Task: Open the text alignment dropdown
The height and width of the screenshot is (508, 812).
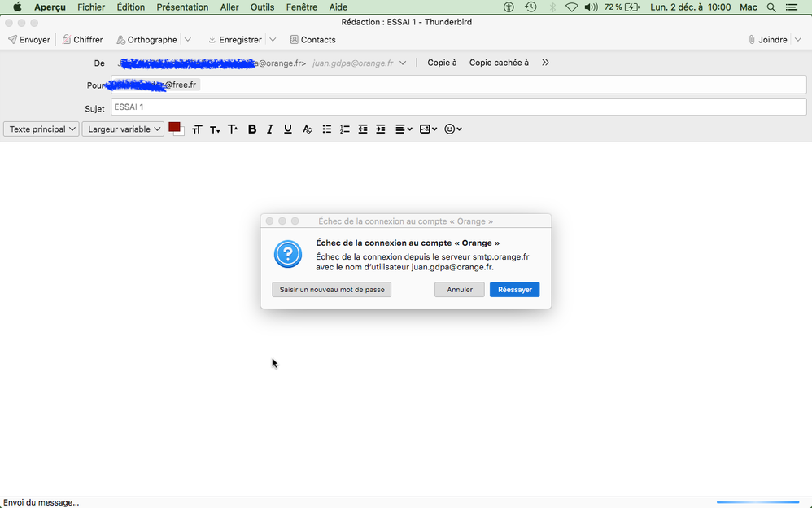Action: pyautogui.click(x=404, y=129)
